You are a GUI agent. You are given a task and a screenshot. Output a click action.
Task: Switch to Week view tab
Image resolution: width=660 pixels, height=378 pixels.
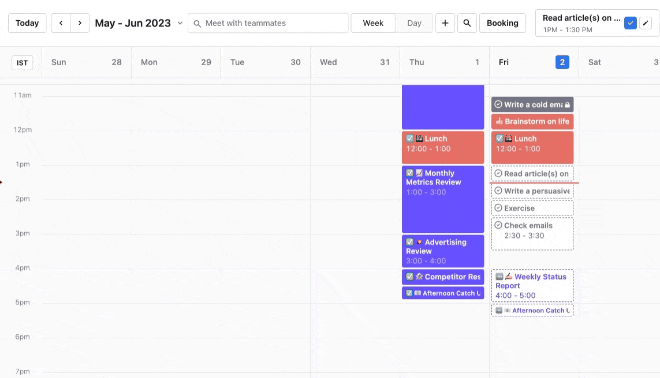click(x=373, y=23)
